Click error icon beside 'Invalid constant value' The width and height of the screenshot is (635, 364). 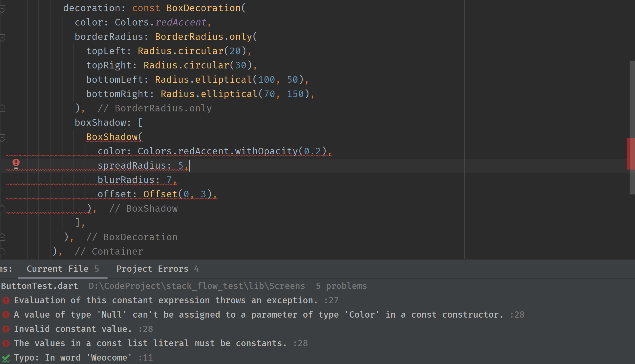click(x=6, y=329)
